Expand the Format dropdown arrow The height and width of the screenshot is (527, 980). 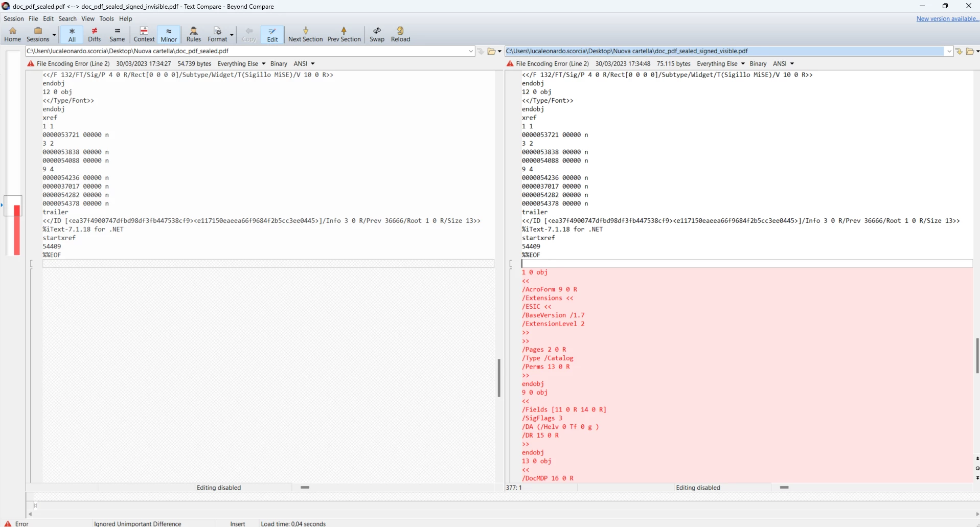(232, 35)
